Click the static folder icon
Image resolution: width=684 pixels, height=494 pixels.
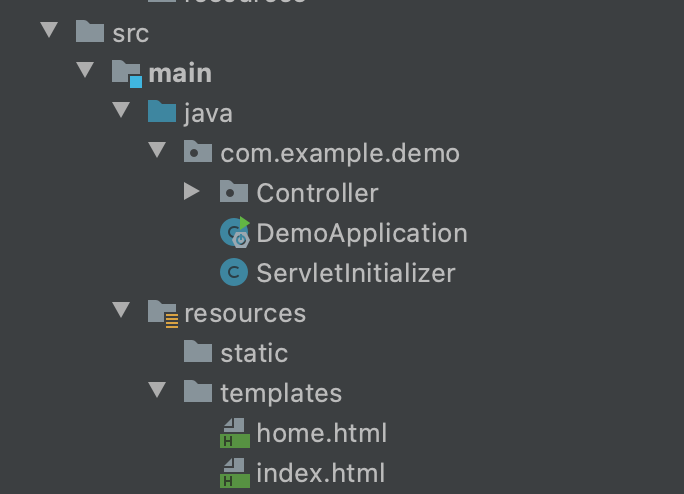pos(198,352)
